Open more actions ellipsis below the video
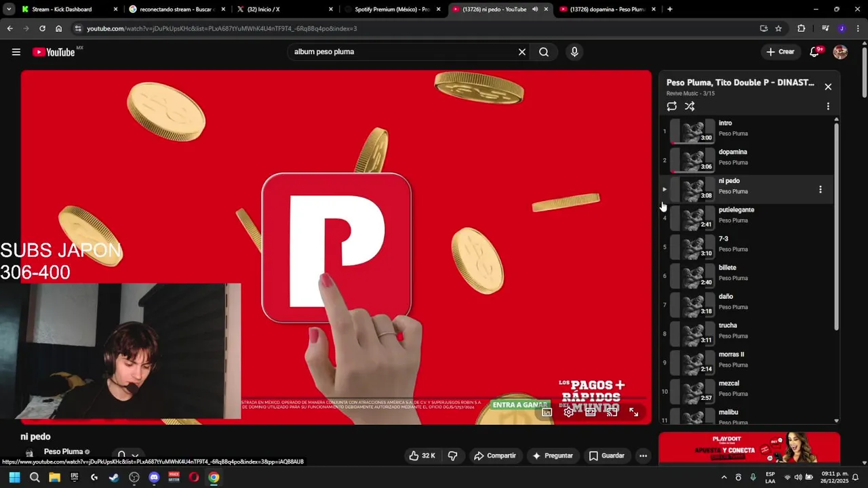Viewport: 868px width, 488px height. [x=643, y=455]
